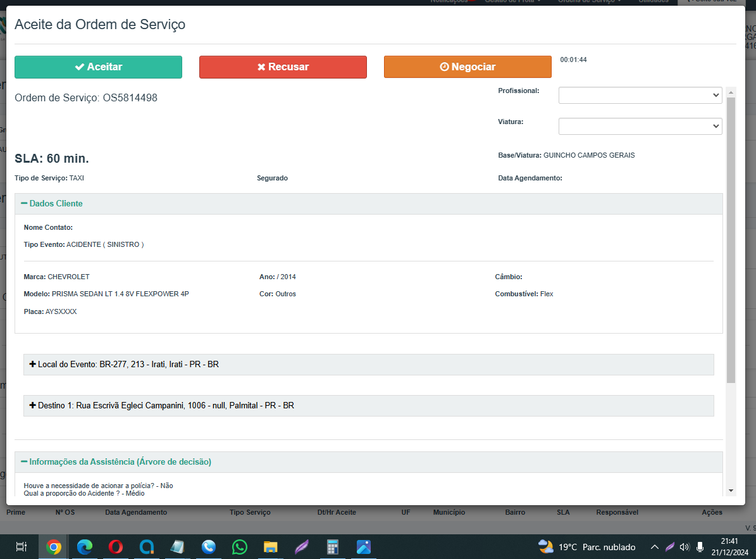The width and height of the screenshot is (756, 559).
Task: Open the Opera browser taskbar icon
Action: 116,547
